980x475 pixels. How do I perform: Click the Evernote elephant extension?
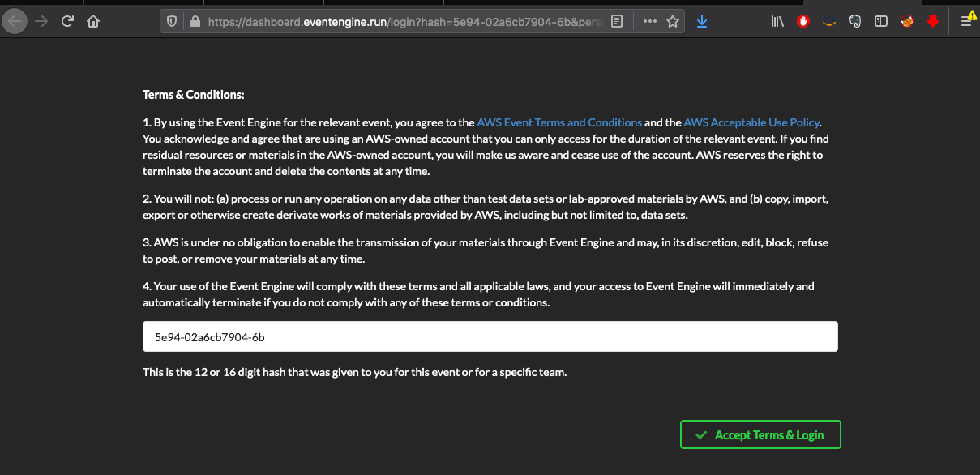click(x=854, y=22)
